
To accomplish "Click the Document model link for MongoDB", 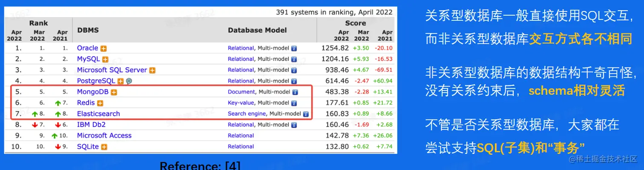I will (x=241, y=92).
